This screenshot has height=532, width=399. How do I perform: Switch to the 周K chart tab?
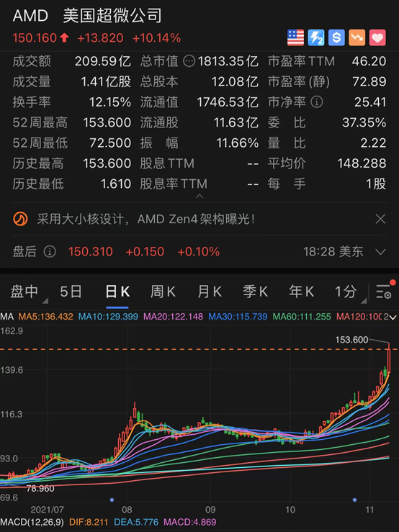[x=163, y=292]
